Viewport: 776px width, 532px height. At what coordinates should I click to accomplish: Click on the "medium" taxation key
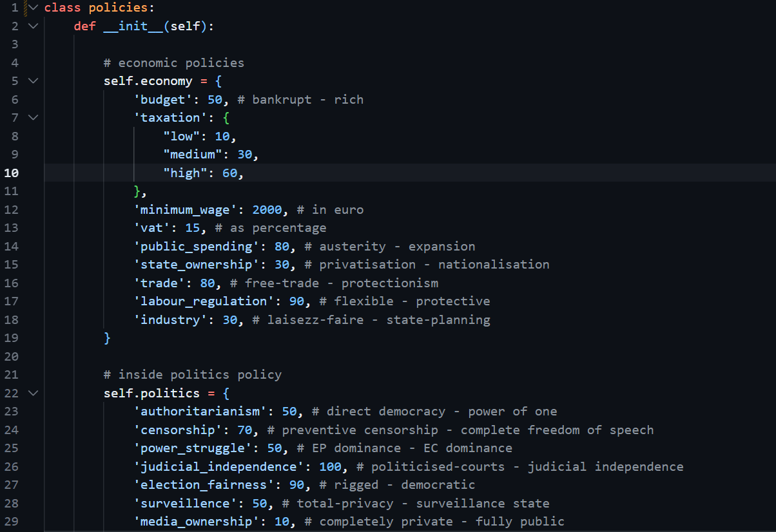193,155
